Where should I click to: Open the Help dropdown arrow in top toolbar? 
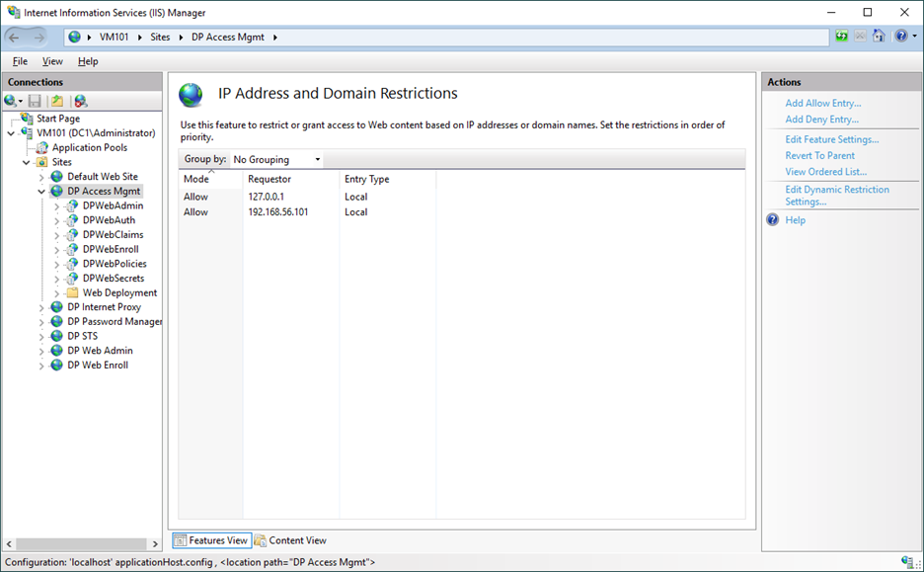[x=913, y=37]
